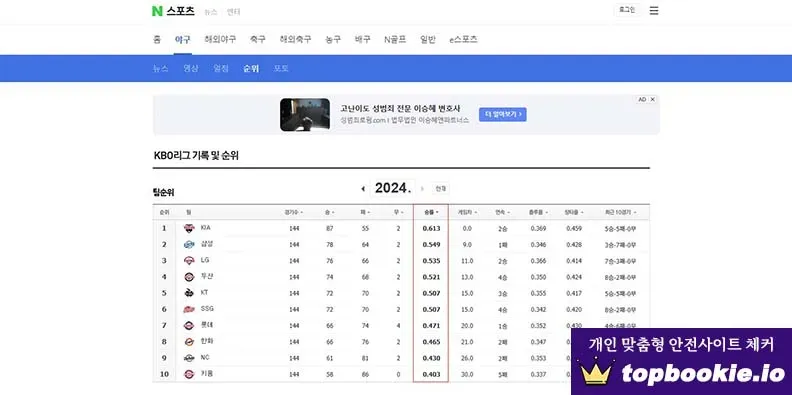Sort by 무 column header
Screen dimensions: 792x395
(398, 213)
